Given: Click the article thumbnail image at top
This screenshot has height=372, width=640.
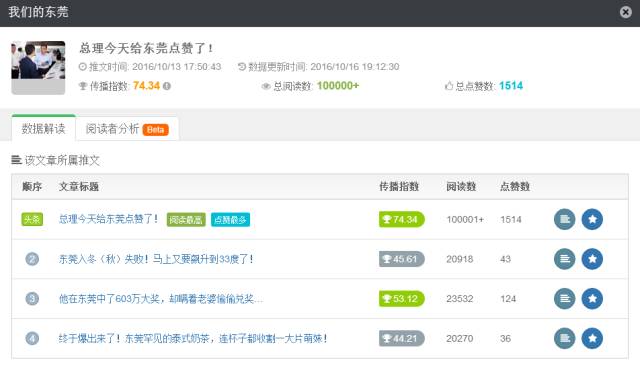Looking at the screenshot, I should point(38,68).
